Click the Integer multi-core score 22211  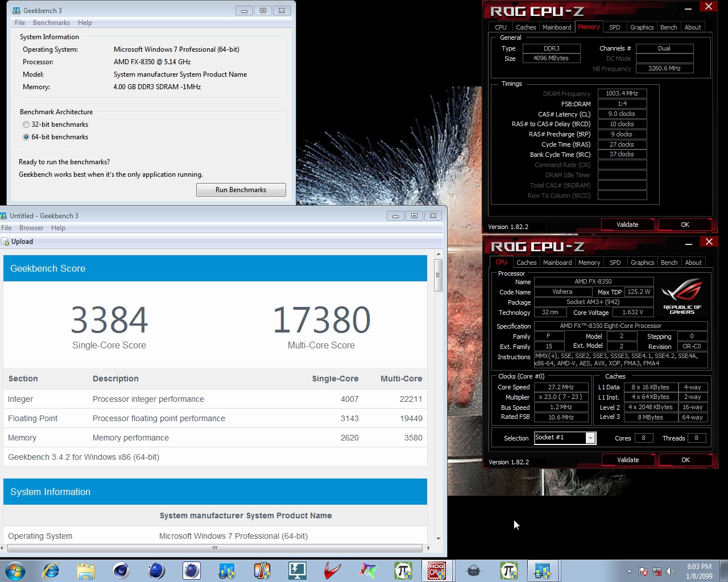tap(411, 399)
